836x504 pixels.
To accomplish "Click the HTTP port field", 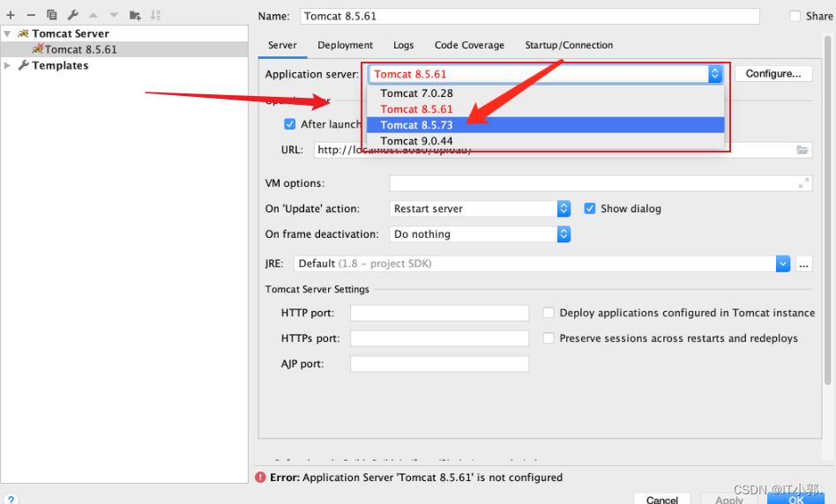I will [x=439, y=313].
